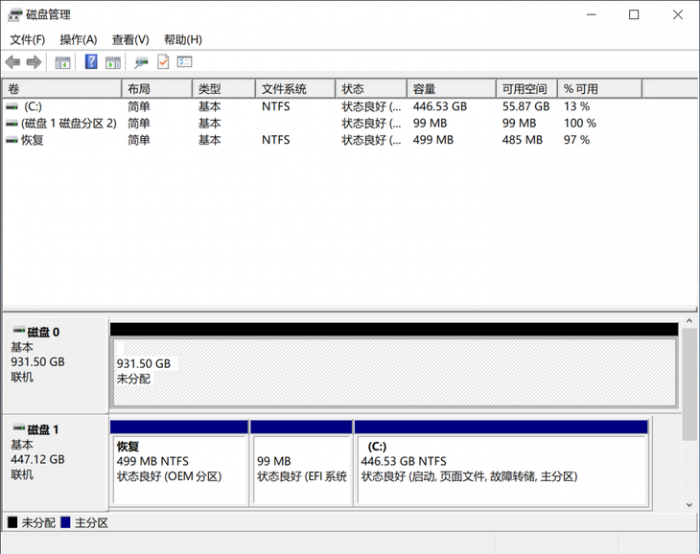Sort by the 容量 column header
The width and height of the screenshot is (700, 554).
(451, 89)
